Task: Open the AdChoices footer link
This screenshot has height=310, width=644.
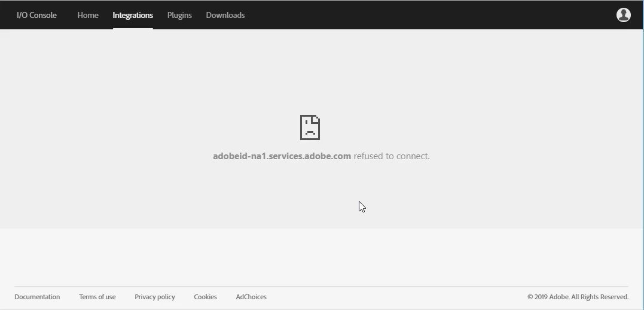Action: [251, 297]
